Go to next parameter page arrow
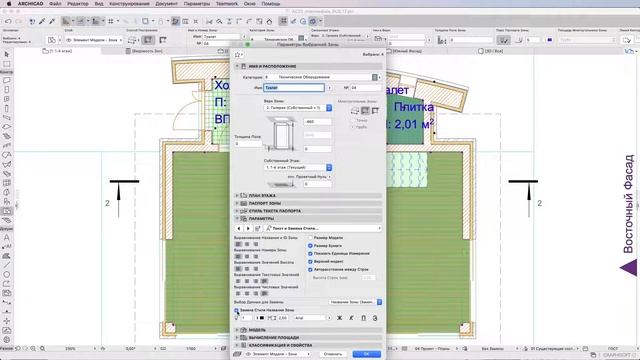 point(248,229)
